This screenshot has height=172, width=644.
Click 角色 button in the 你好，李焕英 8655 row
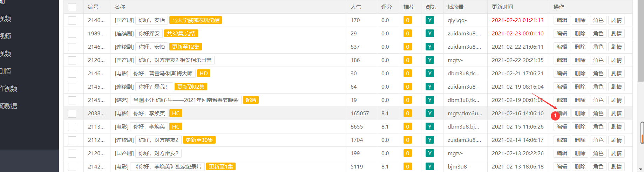(598, 127)
